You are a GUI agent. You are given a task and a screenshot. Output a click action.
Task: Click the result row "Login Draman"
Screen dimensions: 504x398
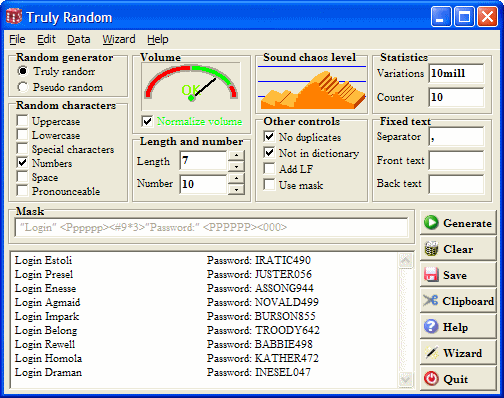pyautogui.click(x=48, y=372)
